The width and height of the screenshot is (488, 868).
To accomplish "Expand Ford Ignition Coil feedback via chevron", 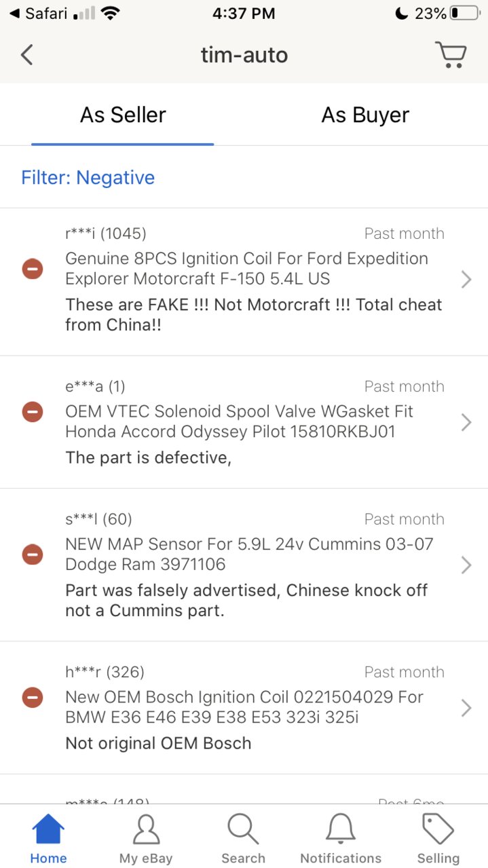I will pyautogui.click(x=466, y=279).
